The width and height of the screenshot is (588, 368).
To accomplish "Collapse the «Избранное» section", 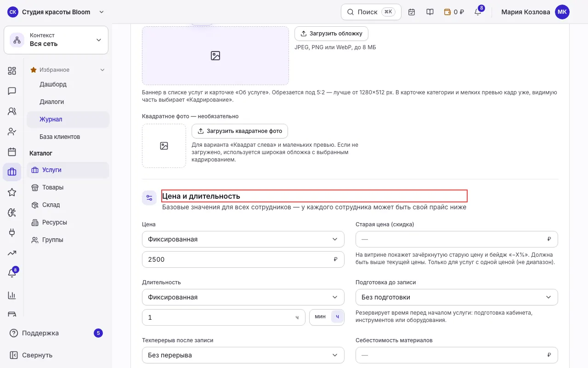I will (68, 70).
